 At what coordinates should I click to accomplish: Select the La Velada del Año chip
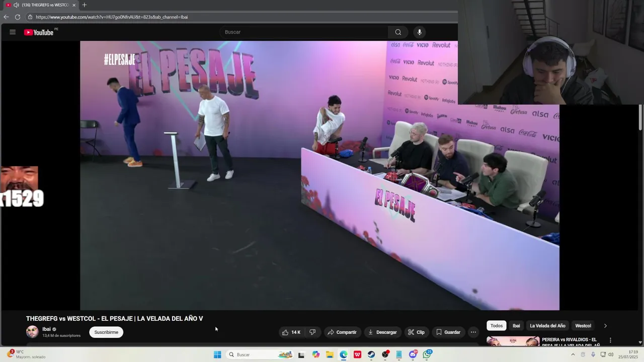tap(547, 326)
